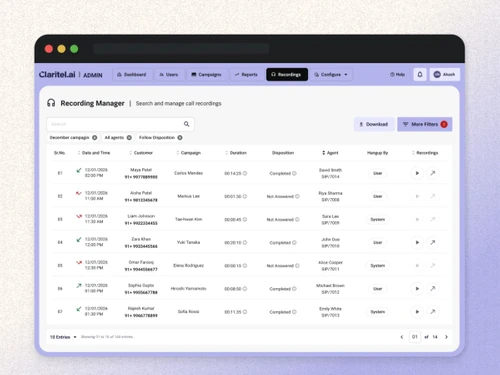Click missed call icon in Liam Johnson row
The image size is (500, 375).
[x=79, y=216]
